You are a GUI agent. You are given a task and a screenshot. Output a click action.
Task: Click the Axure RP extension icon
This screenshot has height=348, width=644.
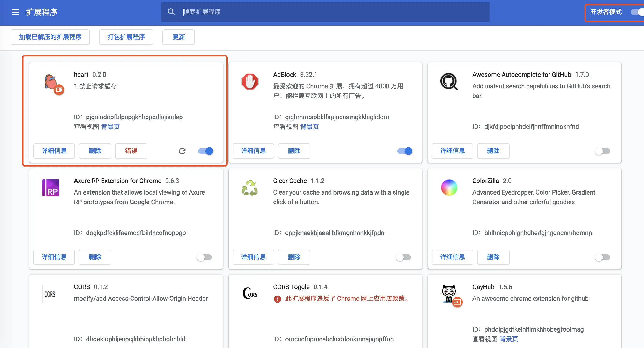tap(51, 188)
